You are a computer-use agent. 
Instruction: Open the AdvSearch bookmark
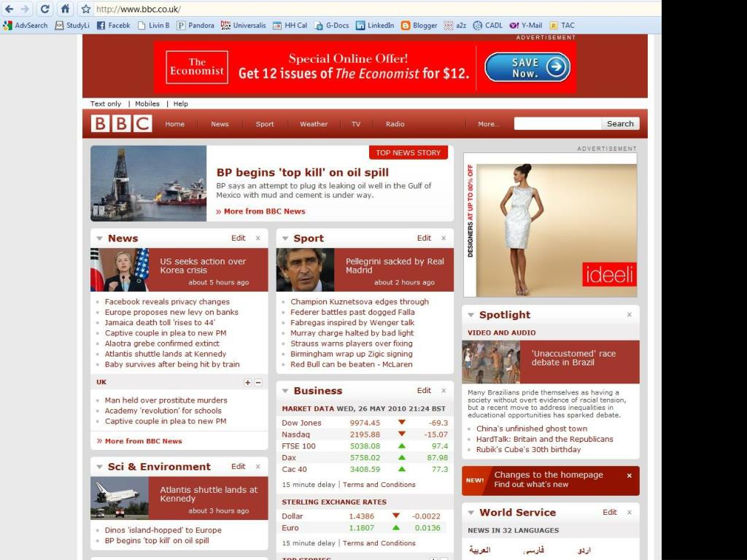[26, 26]
